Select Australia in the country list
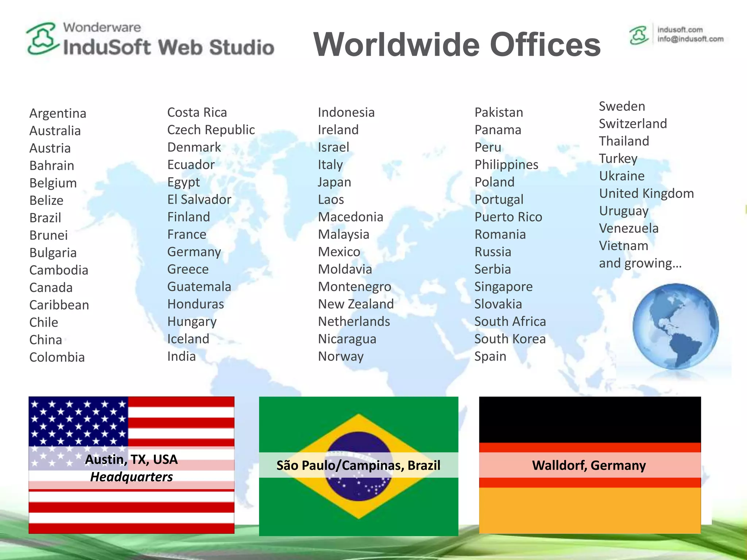 click(55, 131)
